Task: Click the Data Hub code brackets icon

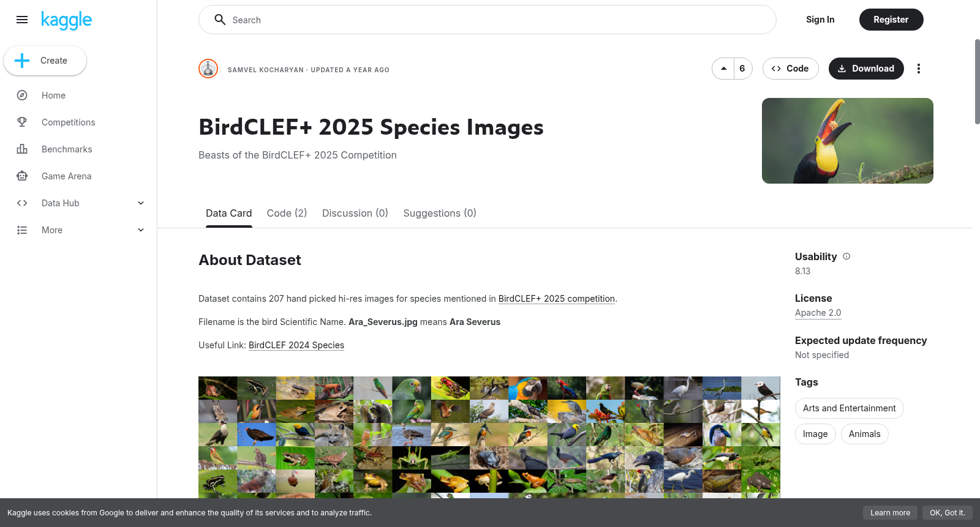Action: pyautogui.click(x=22, y=203)
